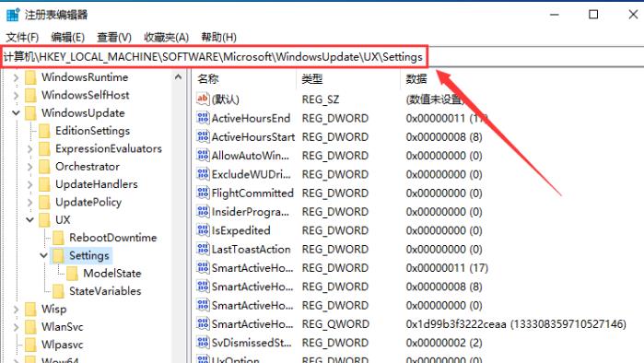Image resolution: width=644 pixels, height=363 pixels.
Task: Click the REG_QWORD type cell
Action: [335, 324]
